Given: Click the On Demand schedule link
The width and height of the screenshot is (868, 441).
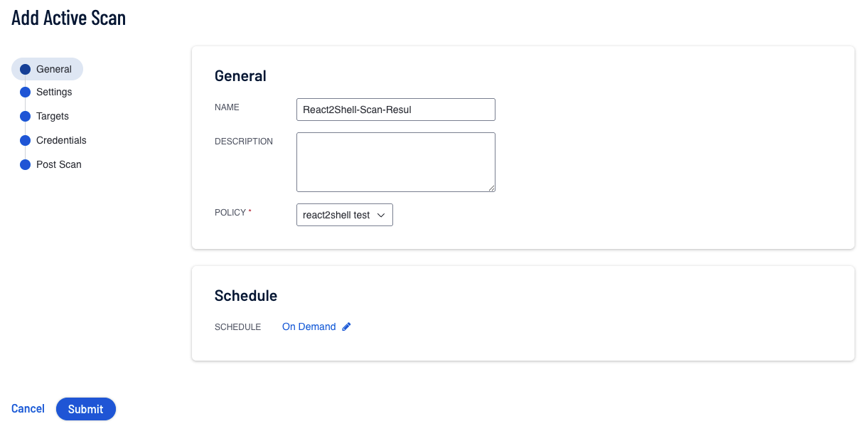Looking at the screenshot, I should (309, 327).
